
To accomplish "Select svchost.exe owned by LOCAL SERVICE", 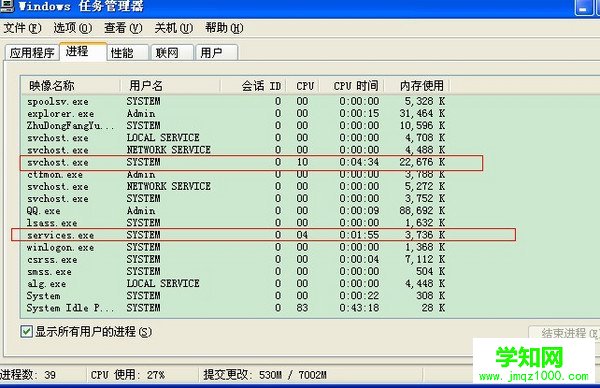I will point(235,138).
